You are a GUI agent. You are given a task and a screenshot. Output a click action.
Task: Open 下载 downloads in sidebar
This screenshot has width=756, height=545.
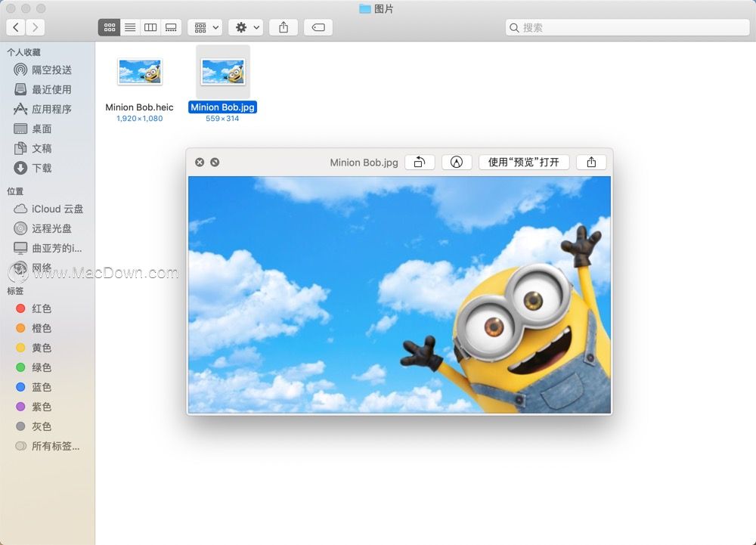click(x=47, y=168)
